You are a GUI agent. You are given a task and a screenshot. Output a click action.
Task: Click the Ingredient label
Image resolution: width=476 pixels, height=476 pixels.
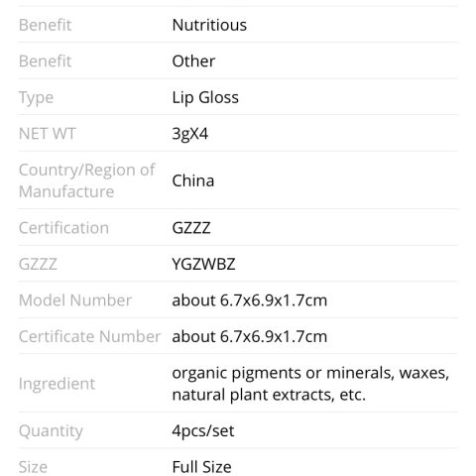(x=57, y=384)
